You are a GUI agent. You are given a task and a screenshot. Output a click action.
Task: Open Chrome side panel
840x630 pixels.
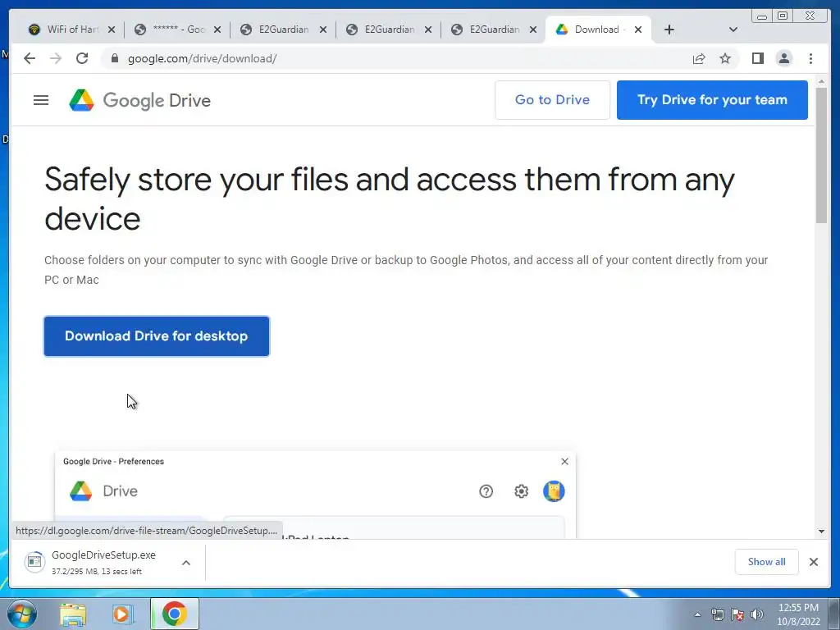(757, 58)
